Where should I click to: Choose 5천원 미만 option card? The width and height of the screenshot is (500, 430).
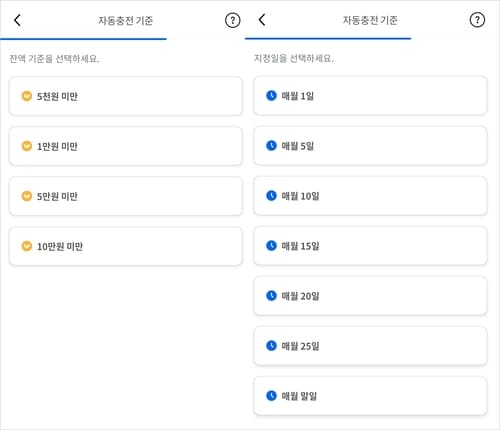coord(126,96)
